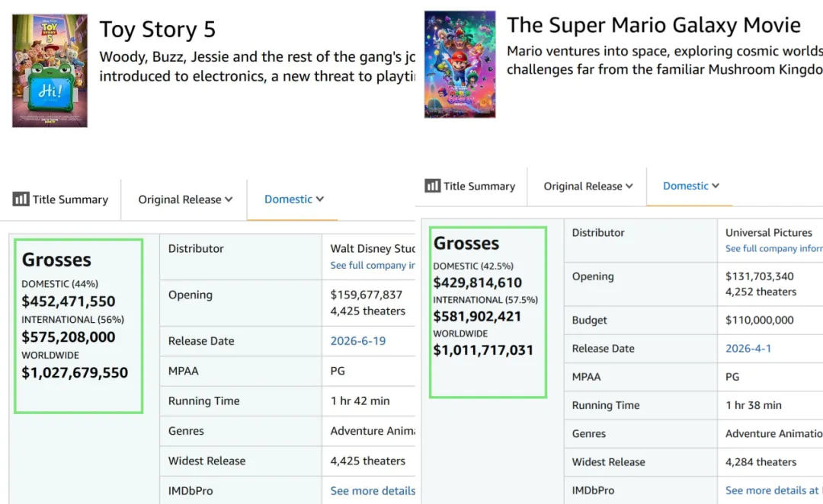Click Toy Story 5 worldwide gross $1,027,679,550
This screenshot has height=504, width=823.
click(75, 372)
